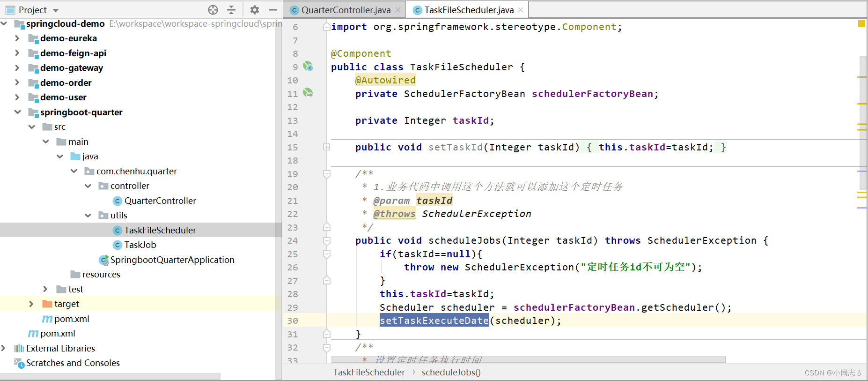
Task: Open the Project view dropdown
Action: tap(56, 10)
